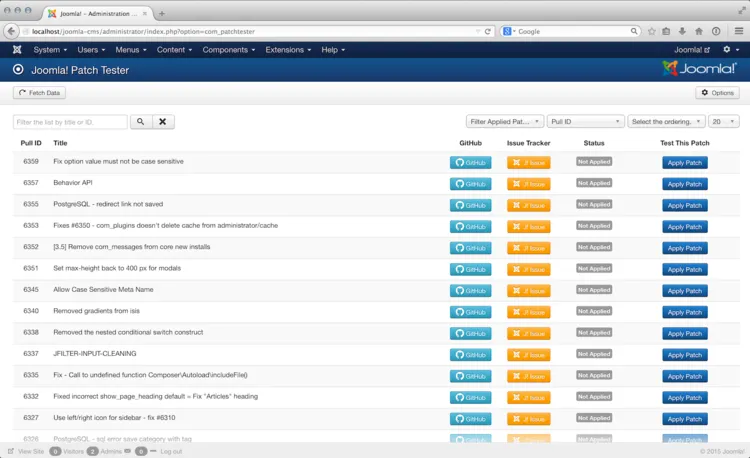Open the Joomla logo icon in admin menu
The width and height of the screenshot is (750, 458).
click(17, 50)
